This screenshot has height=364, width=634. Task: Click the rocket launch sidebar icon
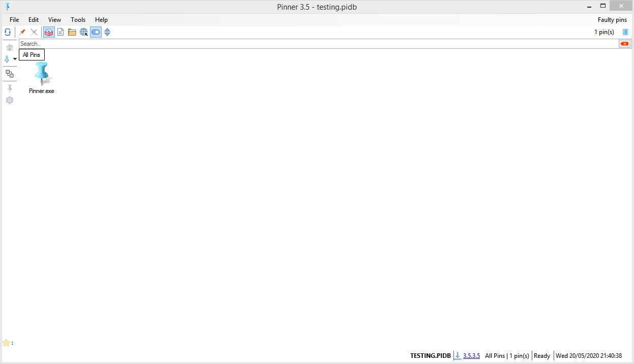tap(7, 59)
